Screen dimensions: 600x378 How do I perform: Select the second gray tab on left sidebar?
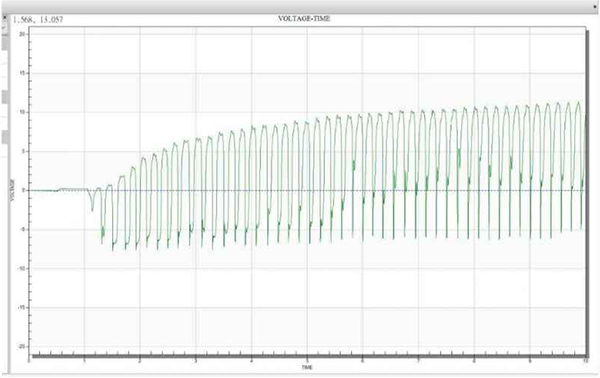click(5, 97)
